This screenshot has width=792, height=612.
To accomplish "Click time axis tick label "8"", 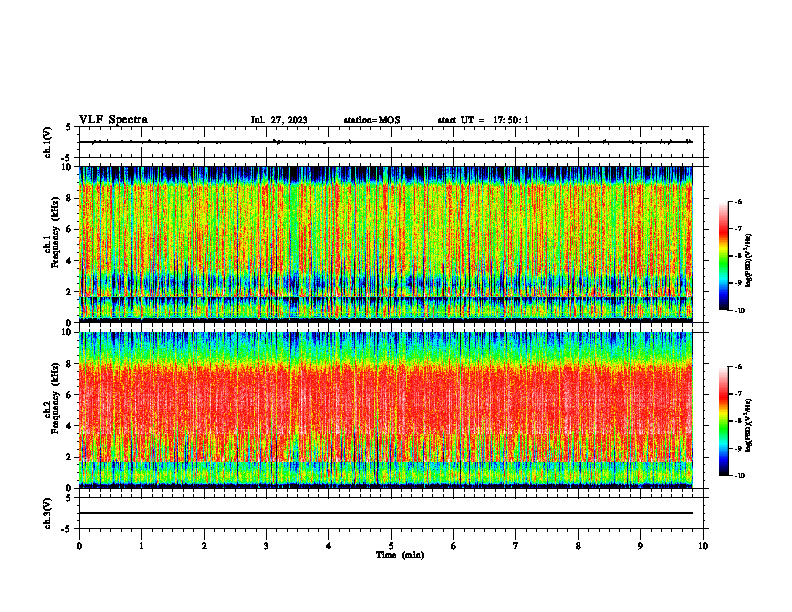I will point(578,546).
